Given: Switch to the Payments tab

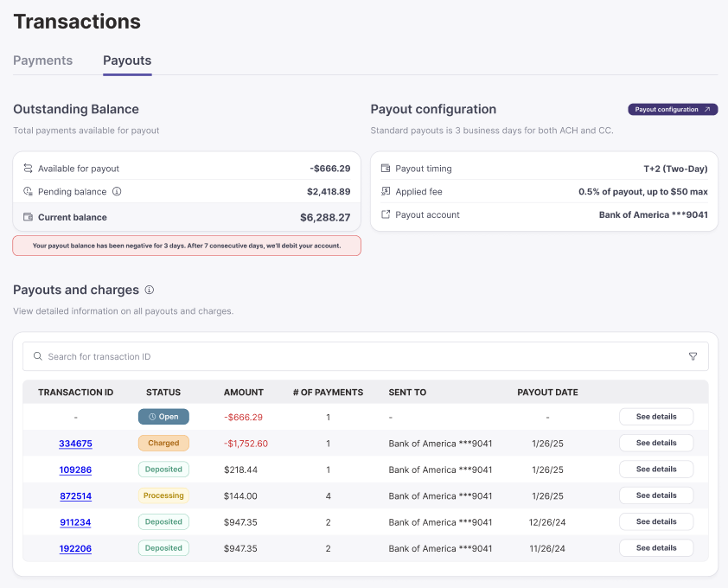Looking at the screenshot, I should pyautogui.click(x=43, y=61).
